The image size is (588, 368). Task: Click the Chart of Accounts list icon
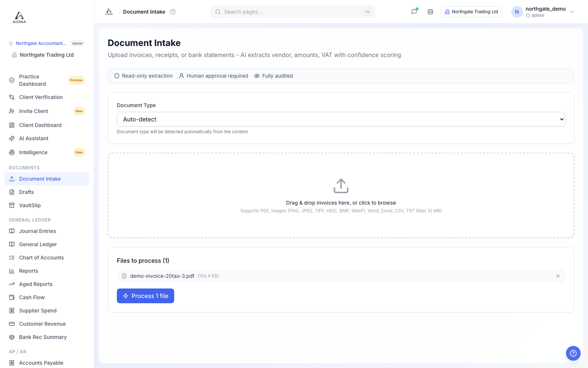click(x=12, y=258)
